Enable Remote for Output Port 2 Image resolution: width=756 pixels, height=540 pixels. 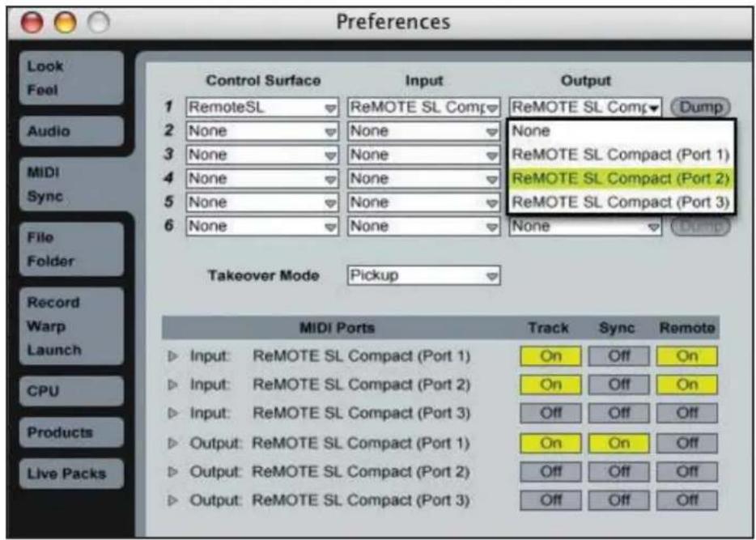click(x=686, y=471)
